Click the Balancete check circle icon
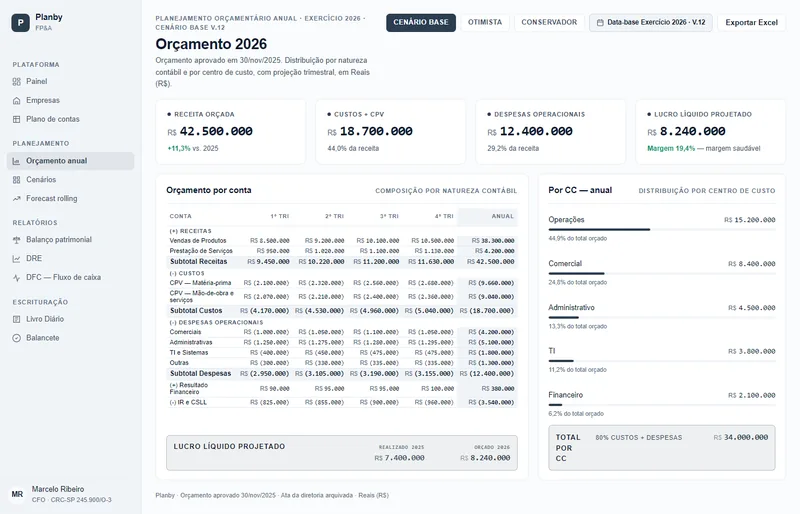The height and width of the screenshot is (514, 800). point(17,338)
